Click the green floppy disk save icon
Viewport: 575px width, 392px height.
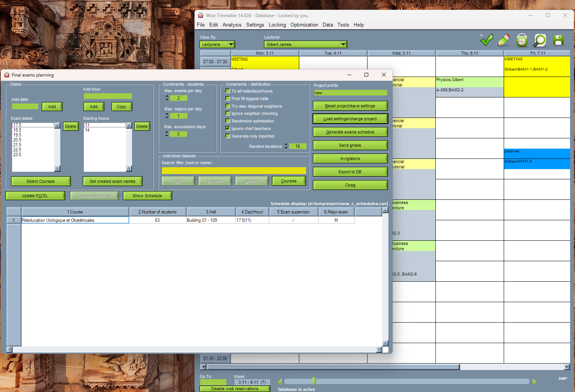(x=558, y=40)
